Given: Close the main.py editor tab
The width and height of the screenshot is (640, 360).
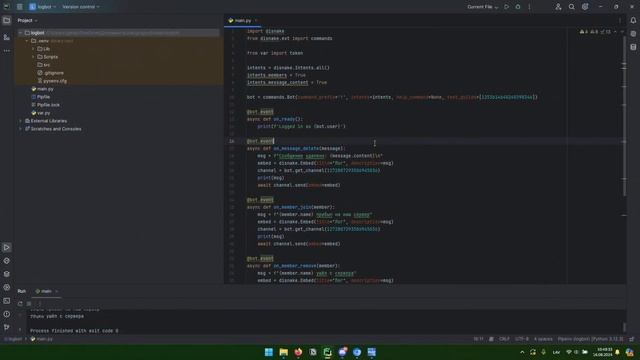Looking at the screenshot, I should pos(256,20).
